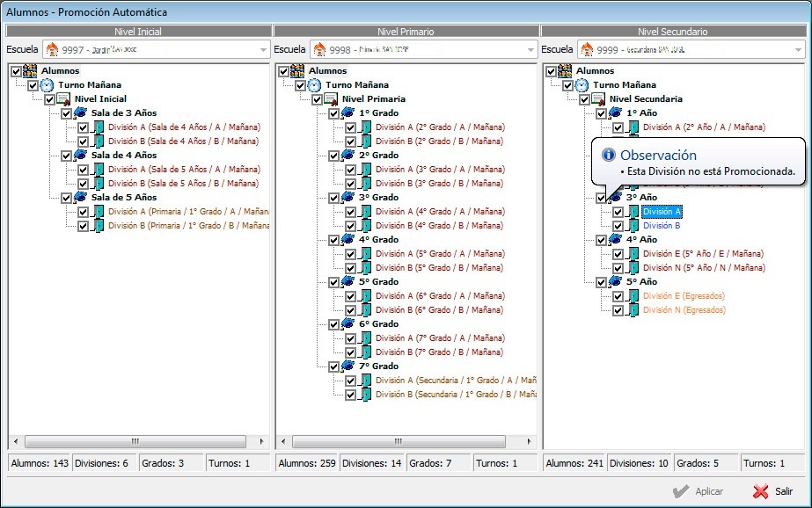This screenshot has width=812, height=508.
Task: Click the Turno Mañana clock icon under Nivel Inicial
Action: [x=47, y=85]
